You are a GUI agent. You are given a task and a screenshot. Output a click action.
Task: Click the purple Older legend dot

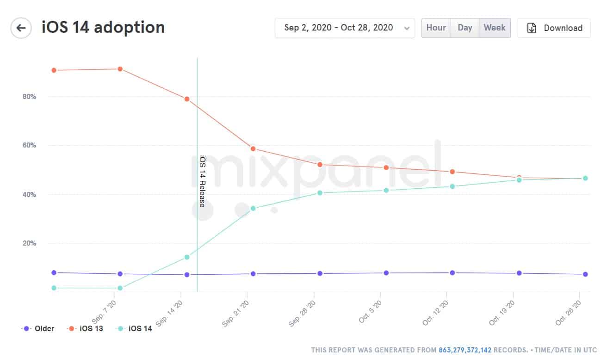(26, 328)
